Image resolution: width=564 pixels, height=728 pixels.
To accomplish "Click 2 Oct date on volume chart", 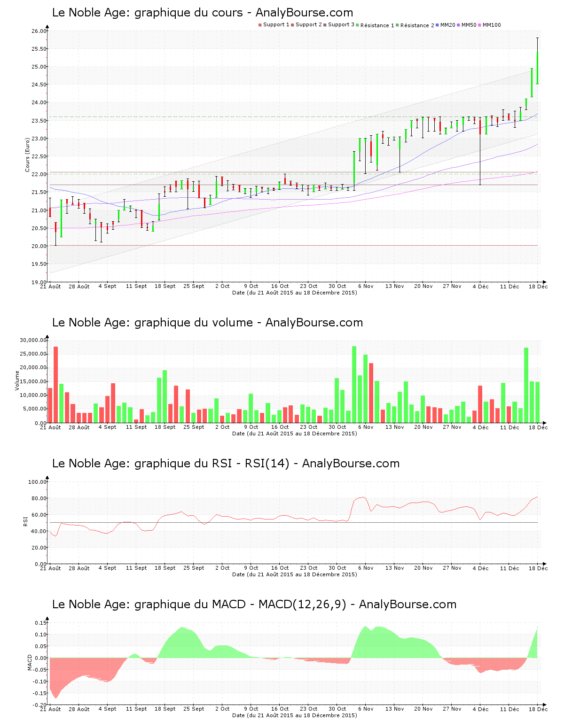I will [x=222, y=427].
